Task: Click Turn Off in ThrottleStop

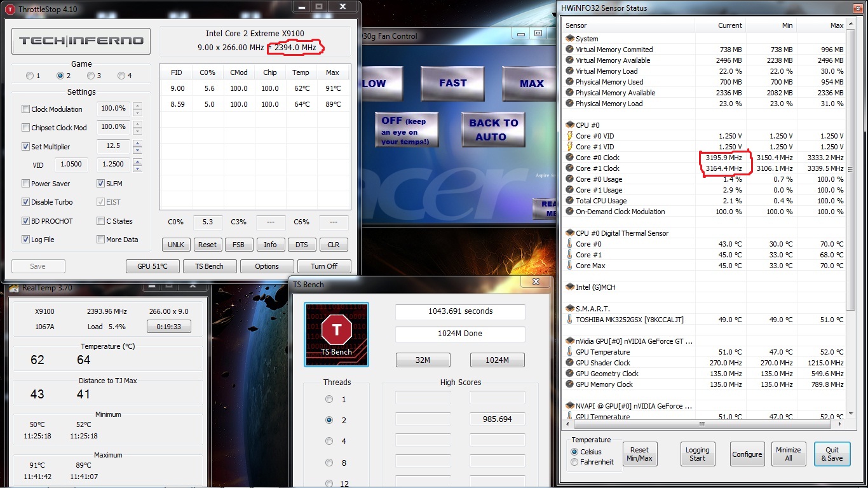Action: pos(324,266)
